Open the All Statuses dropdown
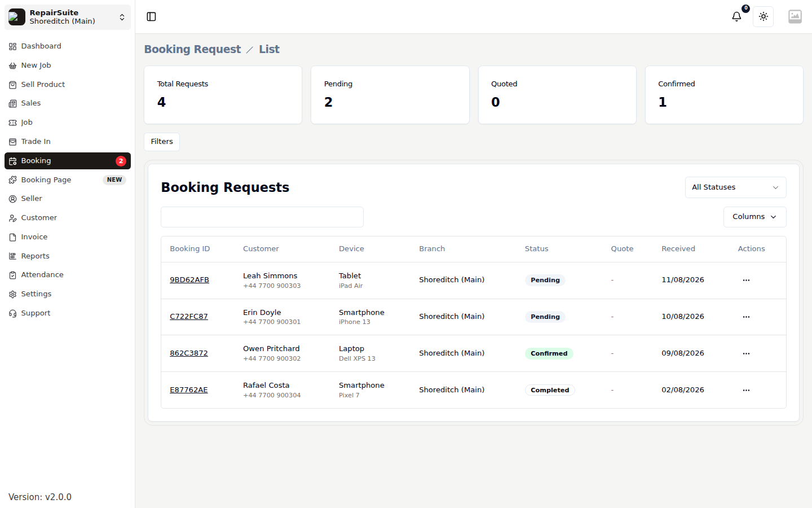Image resolution: width=812 pixels, height=508 pixels. pos(735,187)
